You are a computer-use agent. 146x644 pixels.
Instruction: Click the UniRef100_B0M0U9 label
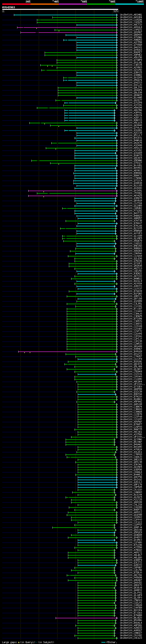(131, 352)
